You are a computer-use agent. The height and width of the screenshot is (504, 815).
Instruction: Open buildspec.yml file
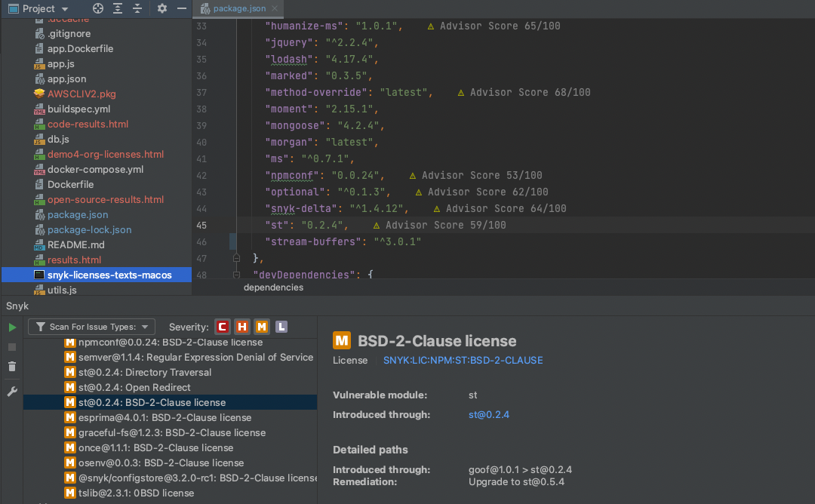tap(78, 109)
